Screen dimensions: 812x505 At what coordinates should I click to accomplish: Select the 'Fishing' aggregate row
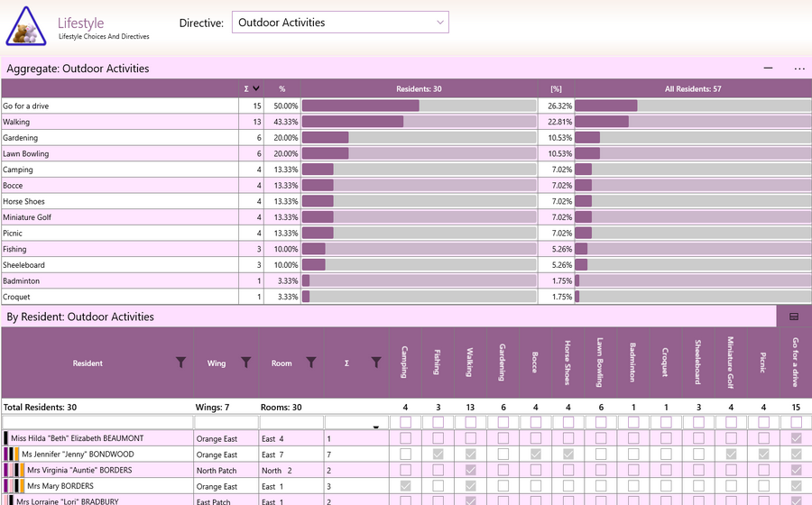(406, 249)
